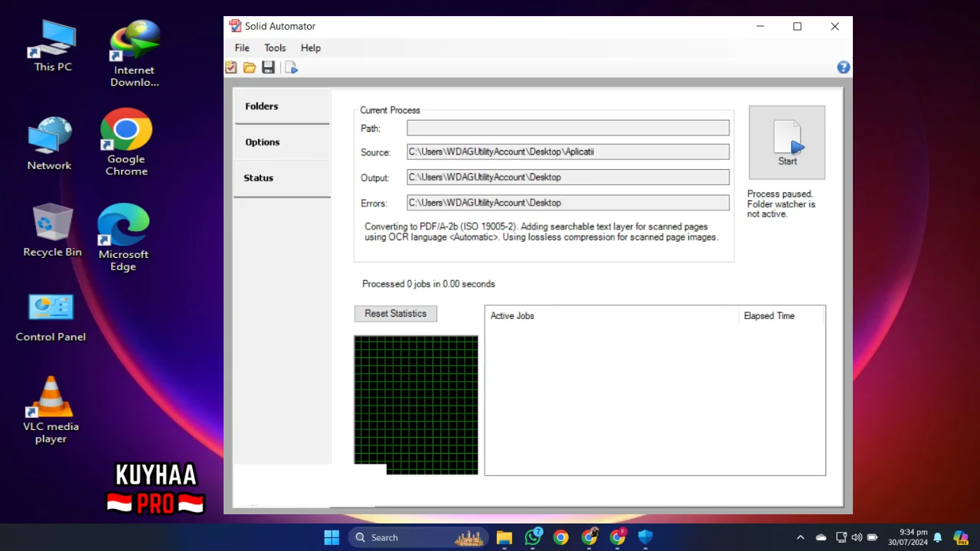Click the Output path field

coord(568,177)
